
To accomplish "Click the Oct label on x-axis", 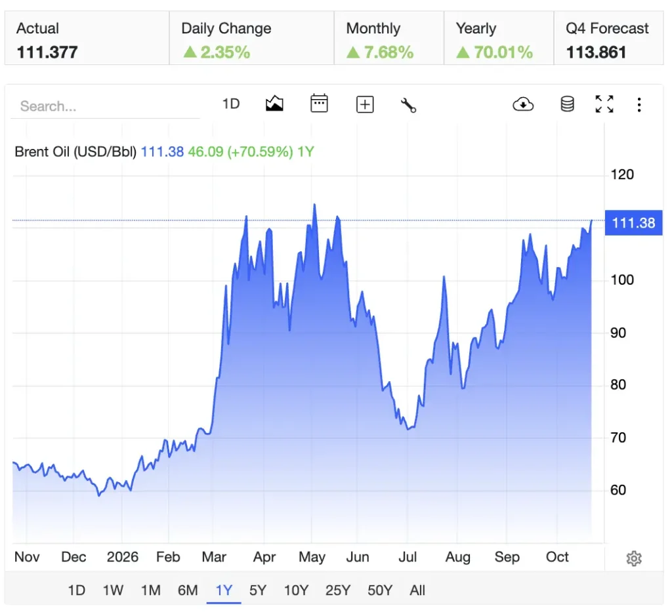I will (x=557, y=557).
